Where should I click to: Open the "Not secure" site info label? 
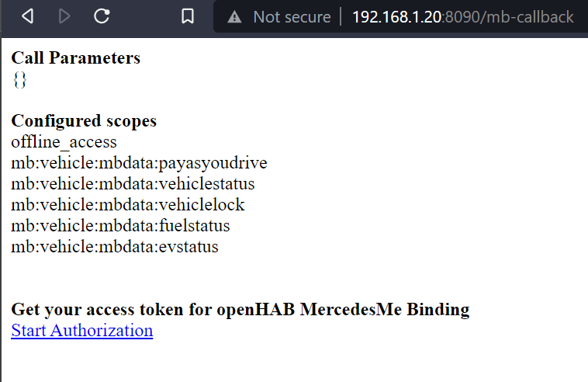(291, 16)
